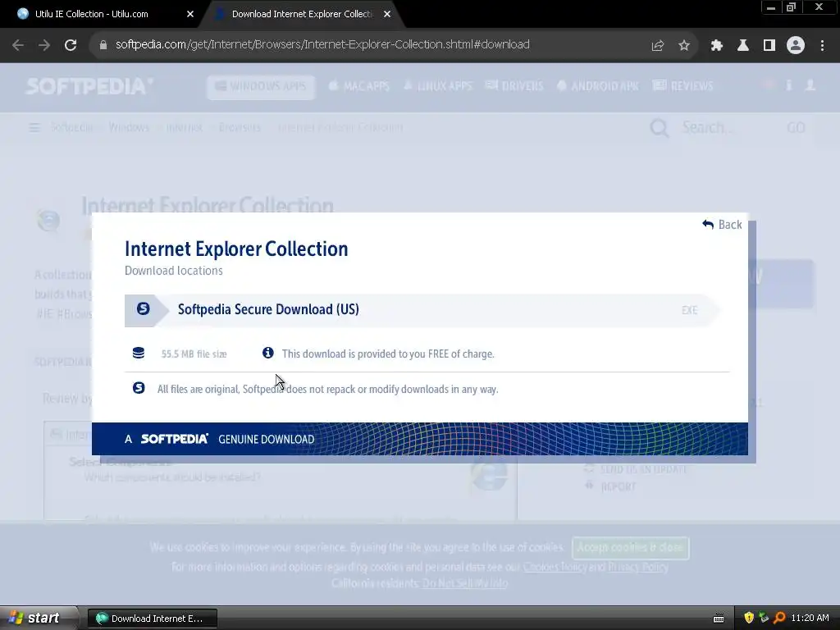Viewport: 840px width, 630px height.
Task: Open the Windows Start menu
Action: pyautogui.click(x=39, y=619)
